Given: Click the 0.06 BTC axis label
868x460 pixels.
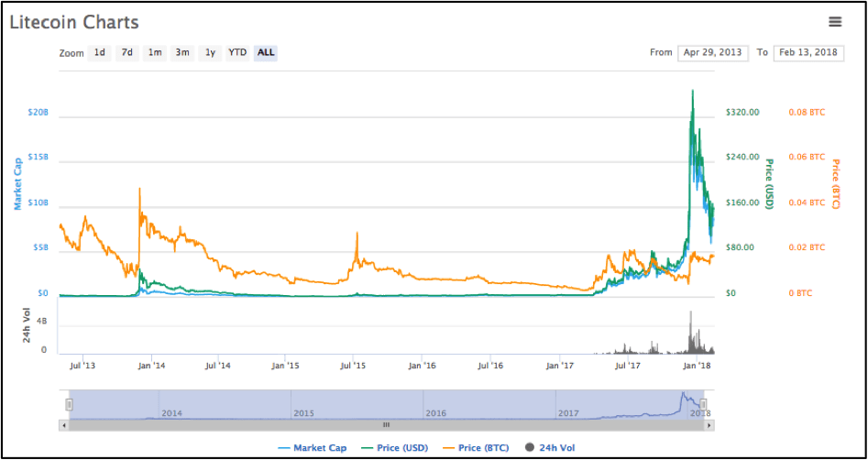Looking at the screenshot, I should click(x=807, y=157).
